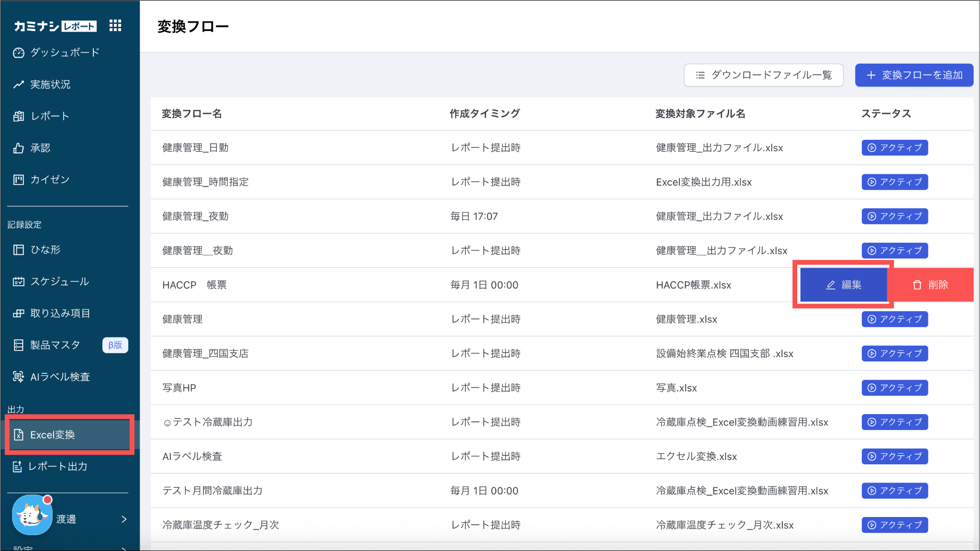Click the mascot avatar with notification
Image resolution: width=980 pixels, height=551 pixels.
click(32, 516)
